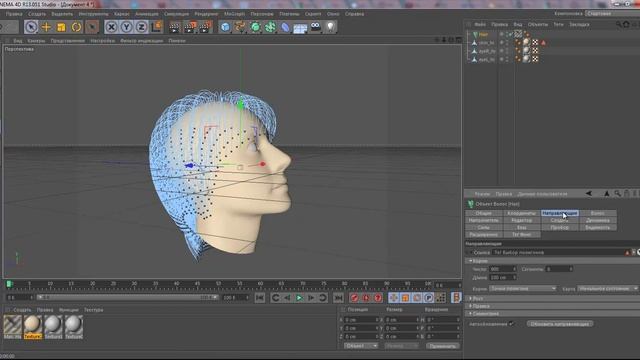Switch to the Координаты tab
Image resolution: width=640 pixels, height=360 pixels.
tap(522, 213)
